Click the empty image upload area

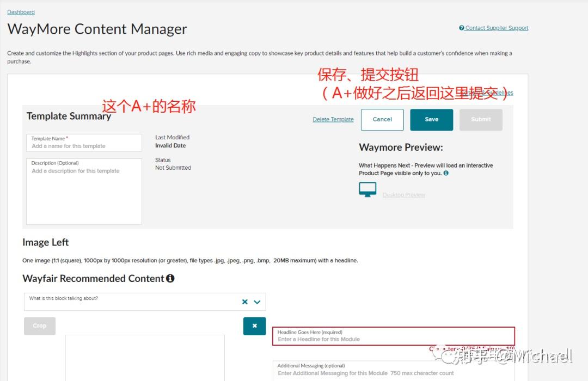(x=145, y=358)
